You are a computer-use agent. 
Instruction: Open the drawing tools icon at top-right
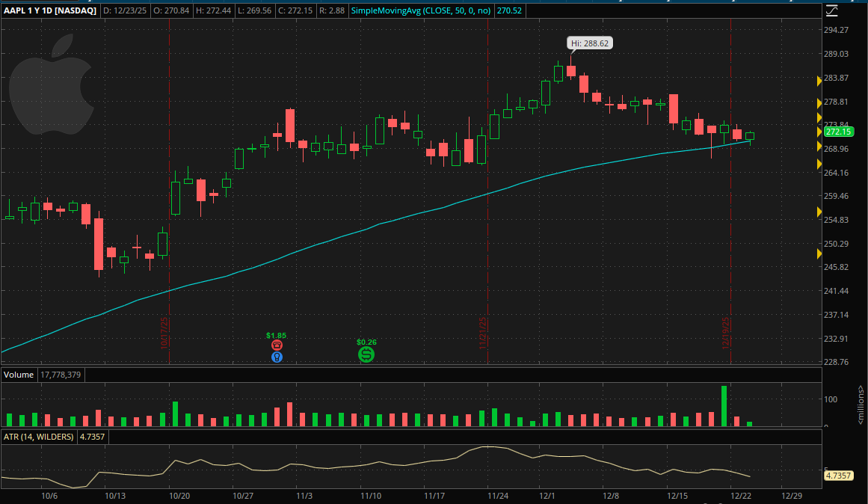pyautogui.click(x=831, y=10)
